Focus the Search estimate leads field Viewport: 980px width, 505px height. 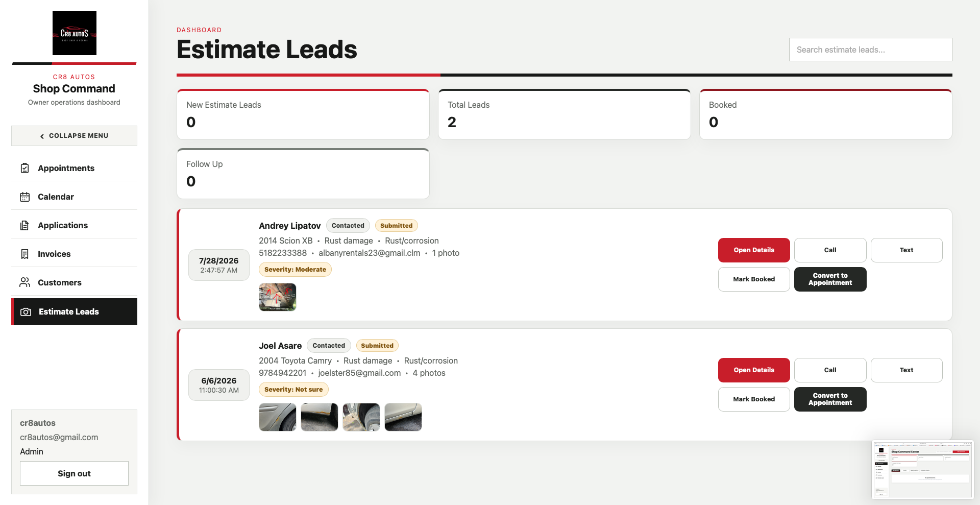tap(870, 50)
